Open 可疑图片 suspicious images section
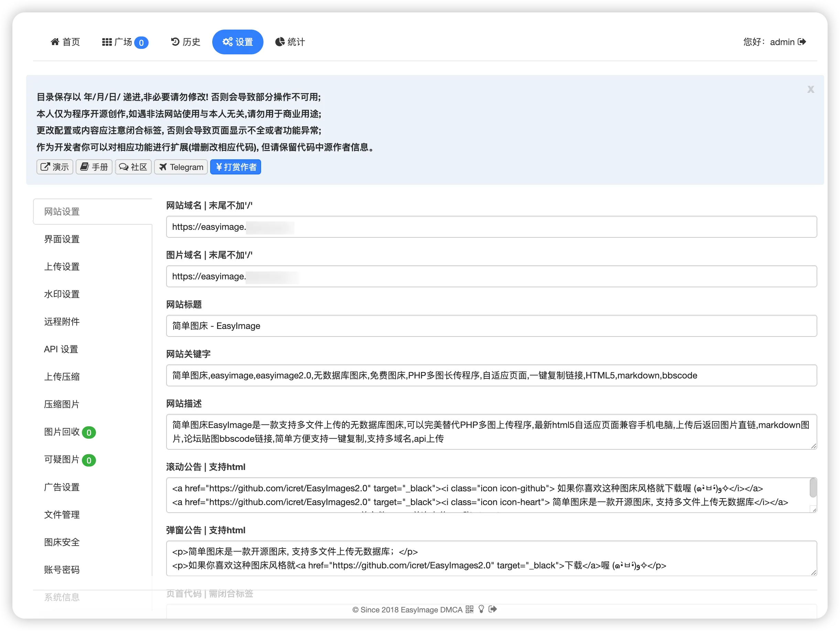This screenshot has width=840, height=631. [x=92, y=460]
